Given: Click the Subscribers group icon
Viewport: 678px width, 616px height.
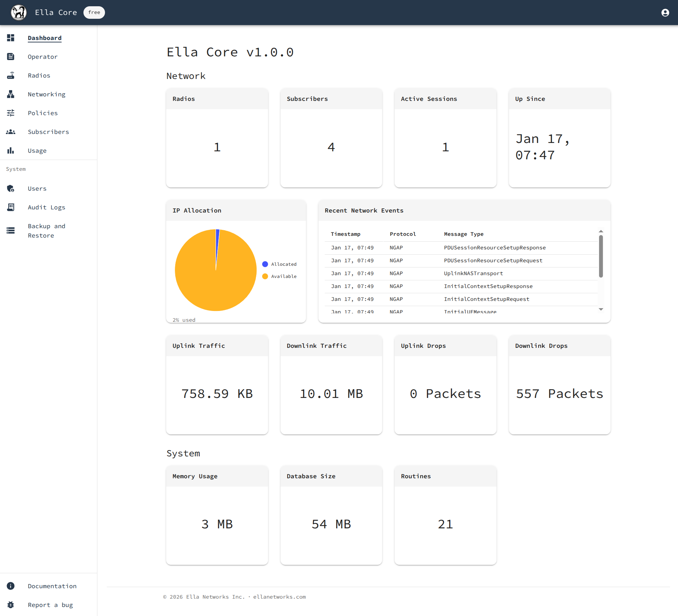Looking at the screenshot, I should tap(11, 132).
